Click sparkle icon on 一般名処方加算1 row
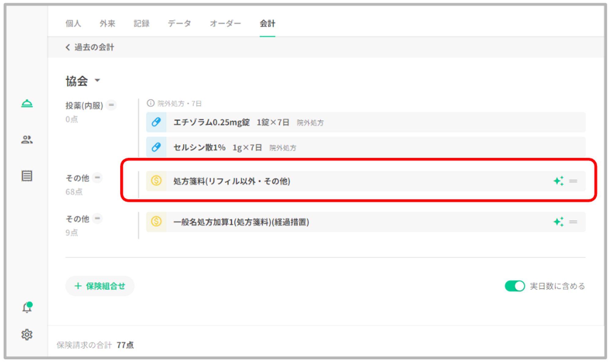This screenshot has height=364, width=611. click(558, 222)
